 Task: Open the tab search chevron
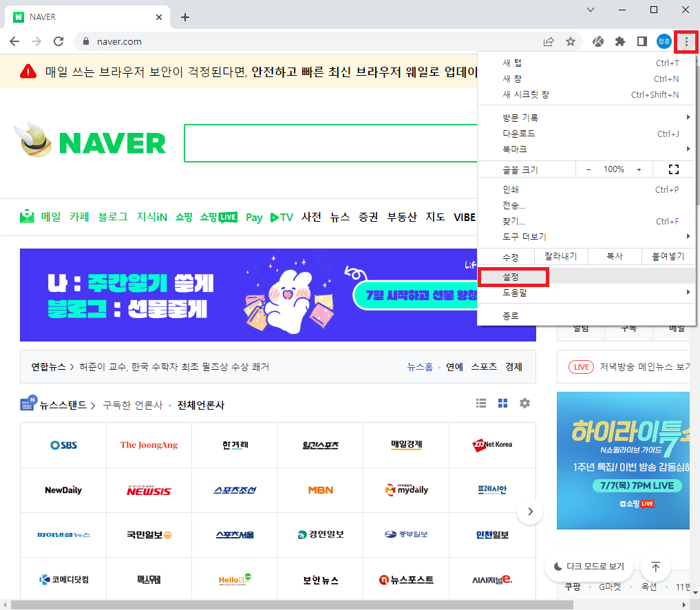click(x=590, y=10)
